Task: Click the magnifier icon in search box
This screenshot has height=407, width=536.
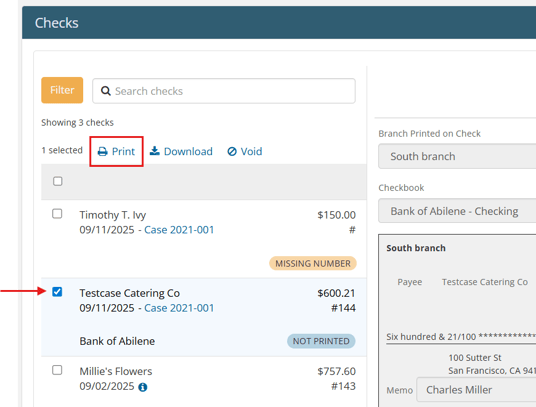Action: point(106,91)
